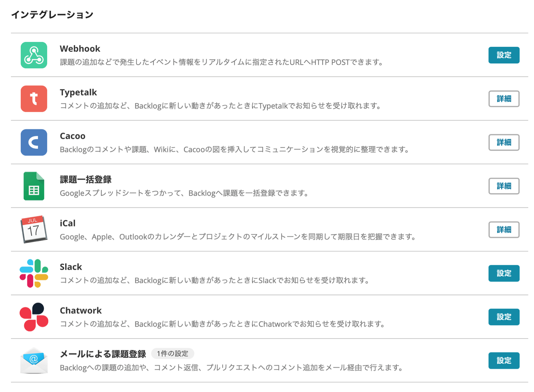This screenshot has width=534, height=392.
Task: Click the blue Cacoo icon
Action: pos(34,142)
